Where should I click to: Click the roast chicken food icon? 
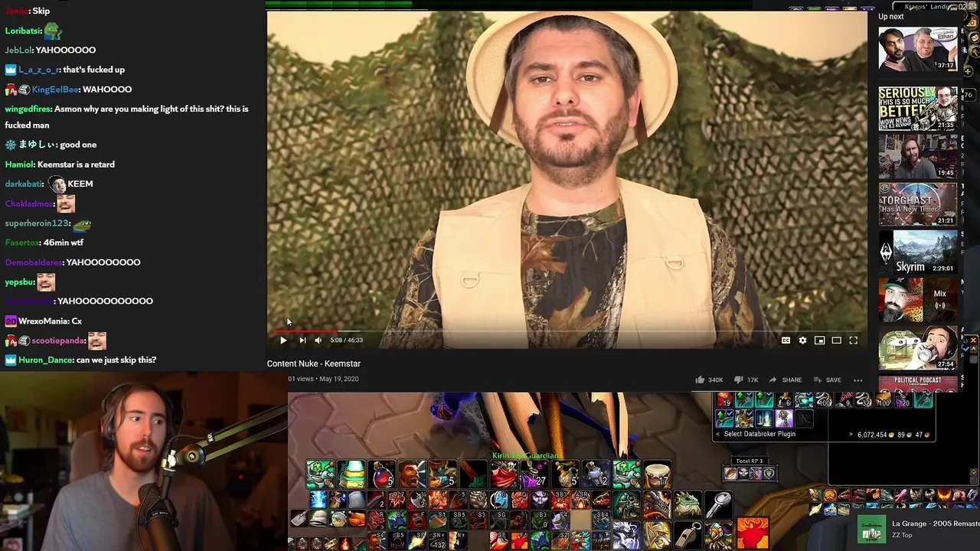point(358,520)
